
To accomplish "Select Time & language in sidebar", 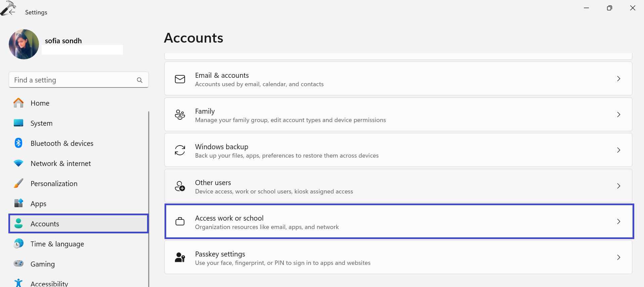I will (x=57, y=244).
